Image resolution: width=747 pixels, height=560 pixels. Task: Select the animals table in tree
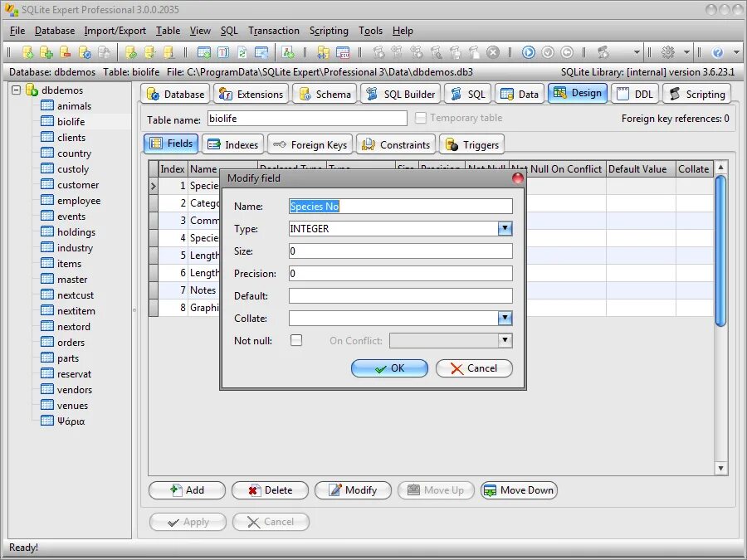(74, 105)
